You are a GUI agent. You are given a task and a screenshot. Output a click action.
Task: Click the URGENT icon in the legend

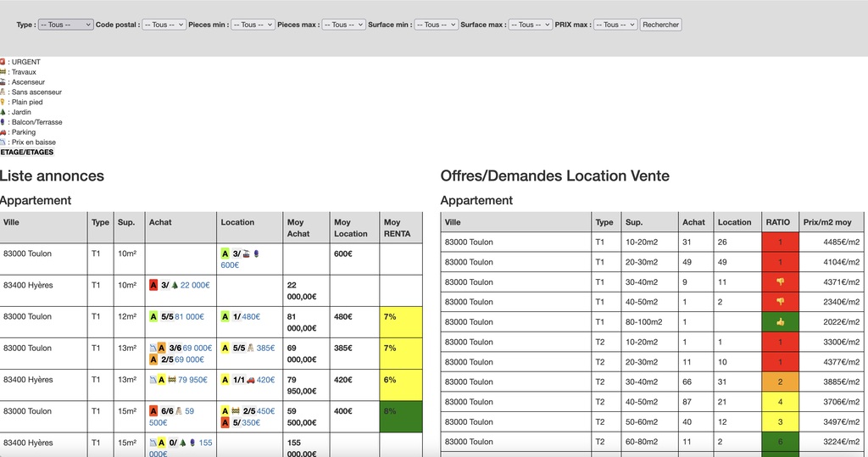[3, 62]
